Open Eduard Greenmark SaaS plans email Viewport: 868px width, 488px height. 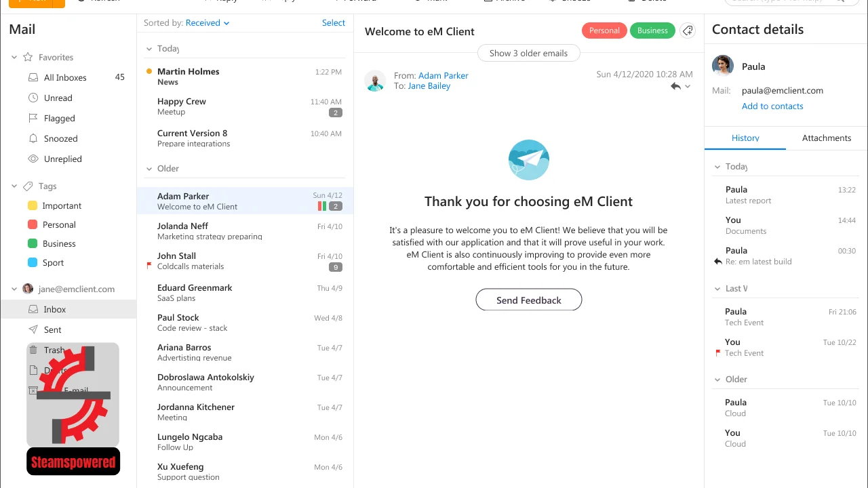[245, 293]
